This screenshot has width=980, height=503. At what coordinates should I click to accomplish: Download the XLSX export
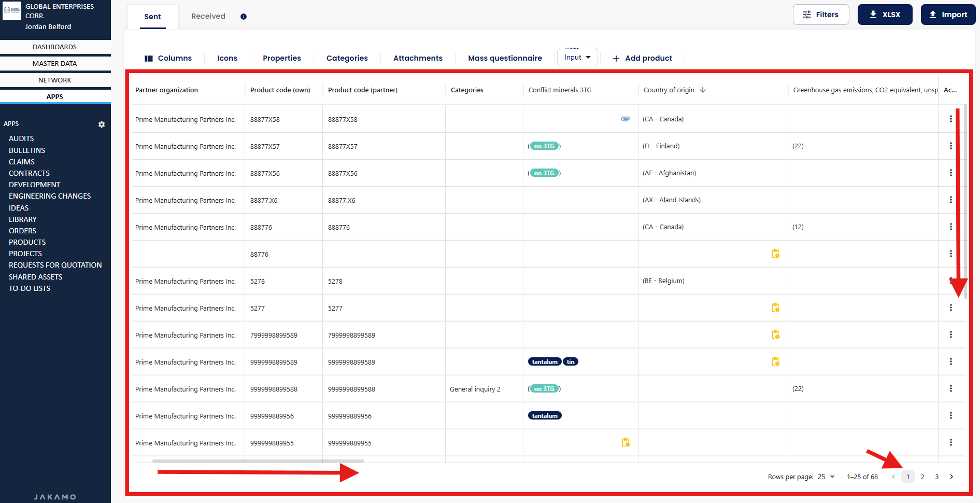click(885, 15)
